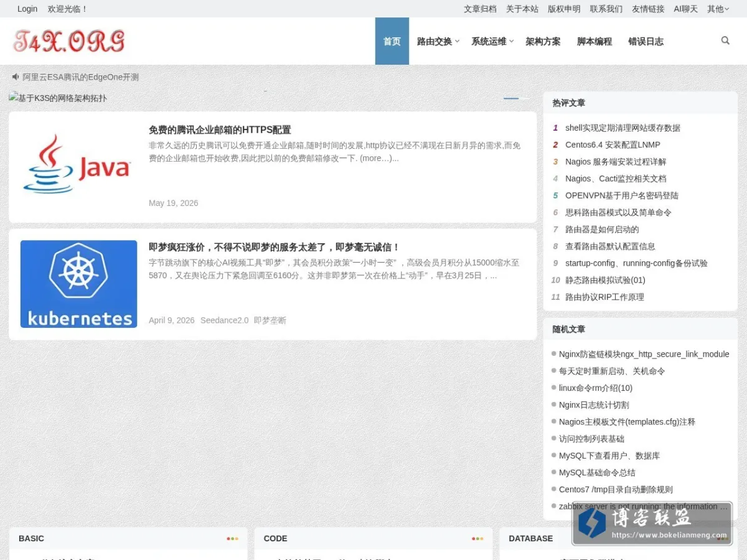Open Centos7 /tmp目录自动删除规则

[x=616, y=490]
